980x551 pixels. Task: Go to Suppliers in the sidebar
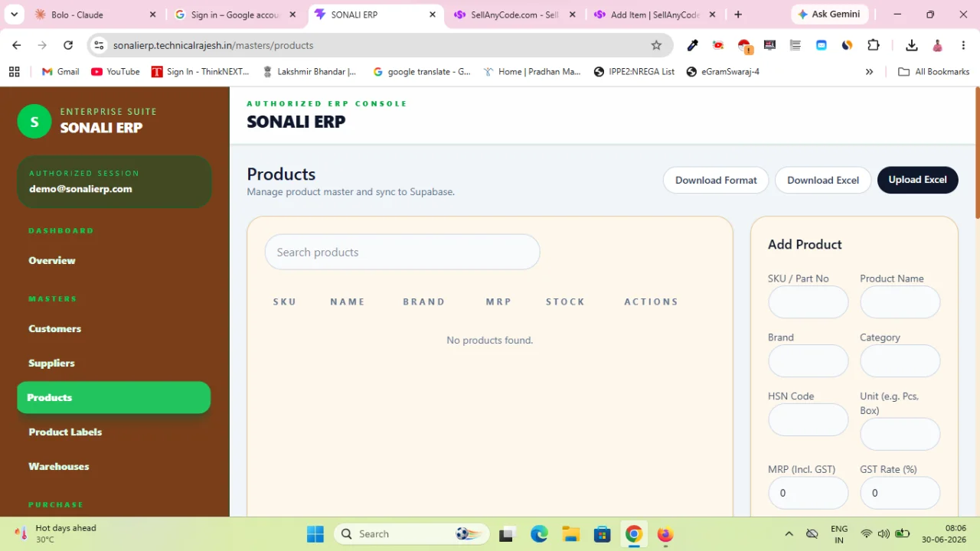click(x=52, y=363)
